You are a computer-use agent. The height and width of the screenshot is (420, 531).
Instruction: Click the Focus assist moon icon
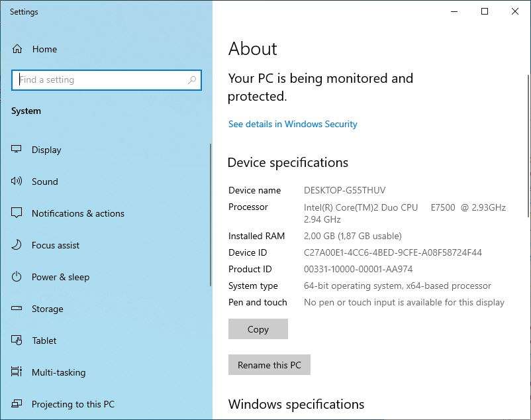(x=17, y=245)
